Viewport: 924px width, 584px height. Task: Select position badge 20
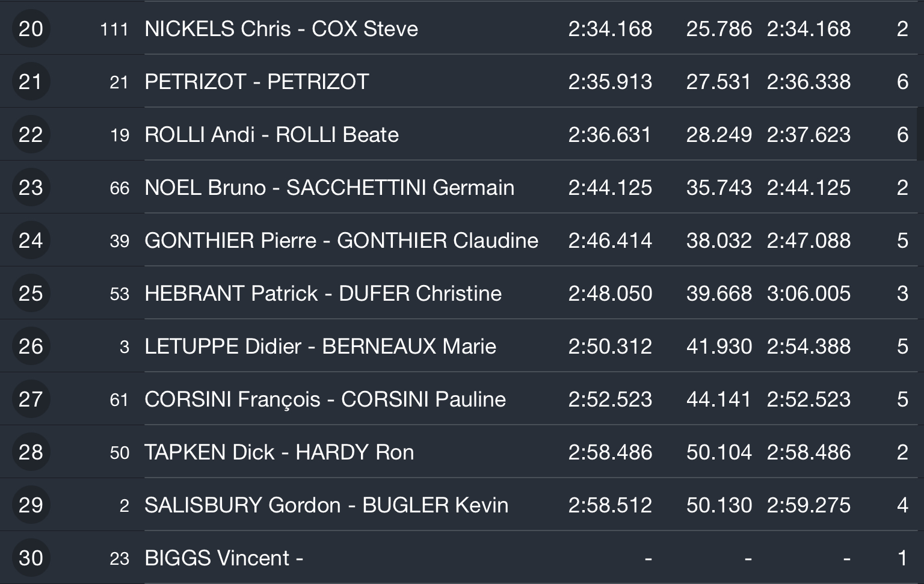tap(31, 28)
